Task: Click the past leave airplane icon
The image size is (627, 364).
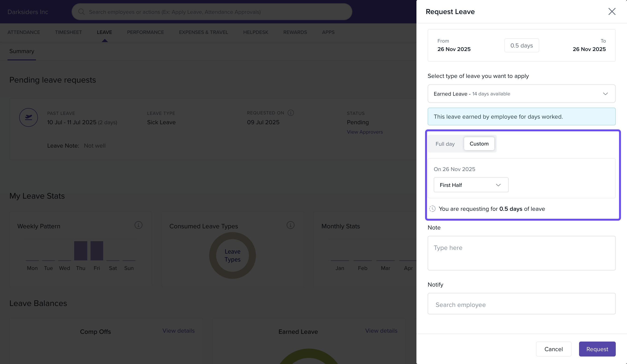Action: 29,117
